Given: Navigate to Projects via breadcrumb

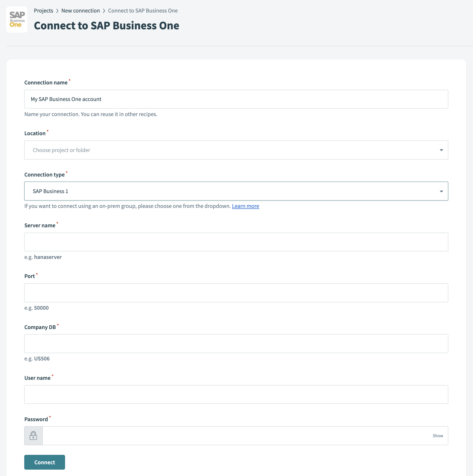Looking at the screenshot, I should pyautogui.click(x=43, y=10).
